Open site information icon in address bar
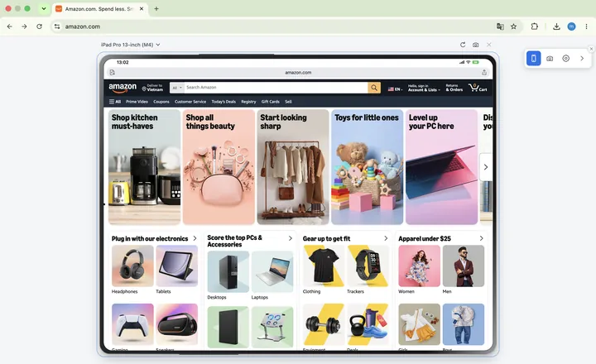Screen dimensions: 596x364 [57, 26]
